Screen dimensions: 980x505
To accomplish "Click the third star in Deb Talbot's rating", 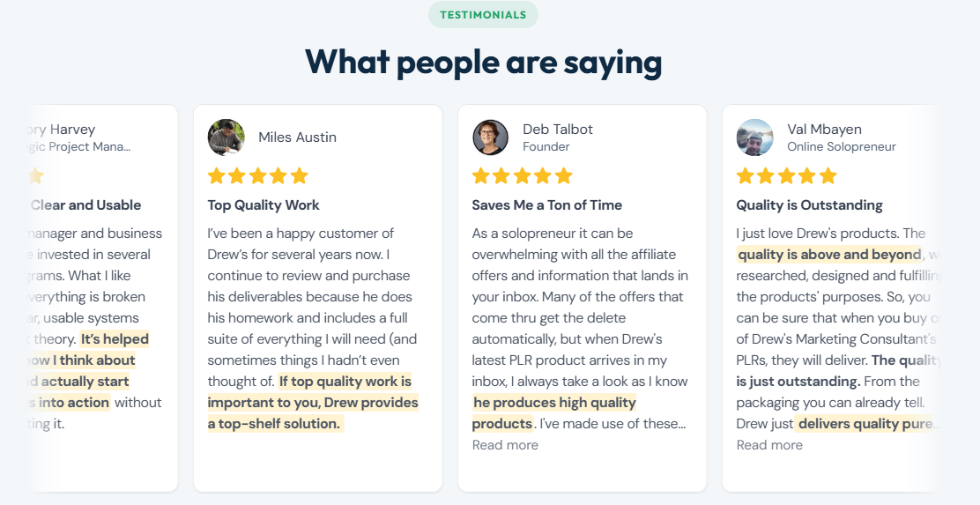I will tap(522, 175).
